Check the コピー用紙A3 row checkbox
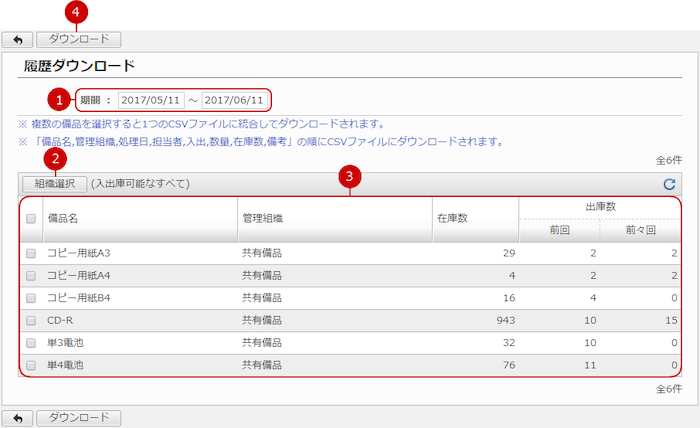The width and height of the screenshot is (700, 428). pyautogui.click(x=31, y=254)
